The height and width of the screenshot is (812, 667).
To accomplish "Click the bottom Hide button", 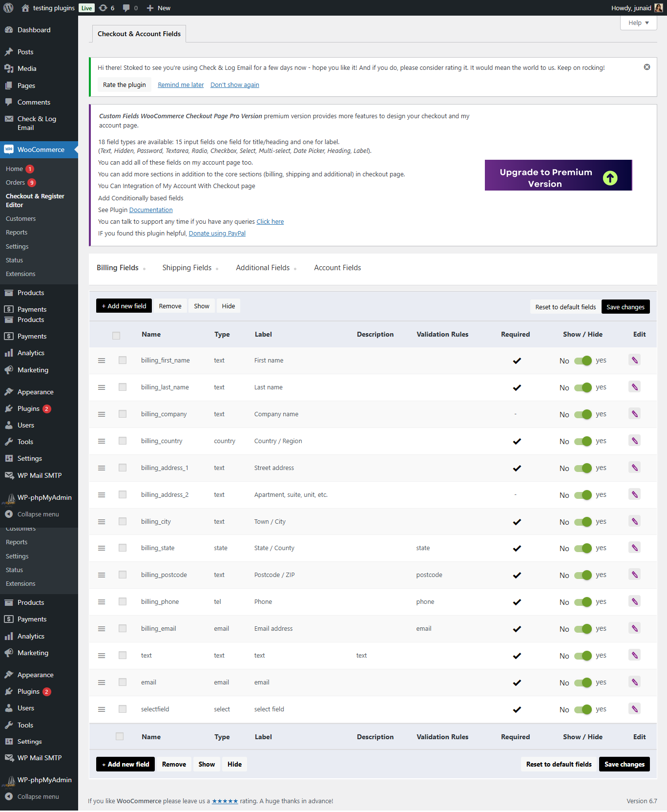I will tap(234, 764).
